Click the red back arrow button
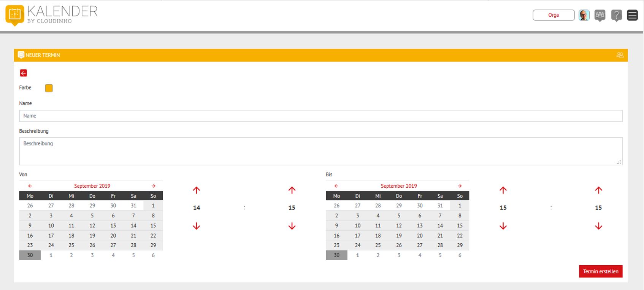Image resolution: width=644 pixels, height=290 pixels. [x=24, y=73]
